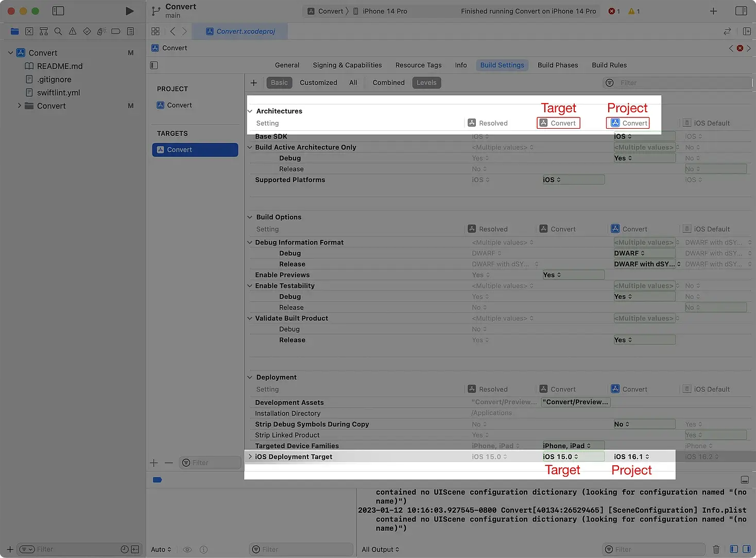
Task: Go forward in editor history
Action: click(184, 31)
